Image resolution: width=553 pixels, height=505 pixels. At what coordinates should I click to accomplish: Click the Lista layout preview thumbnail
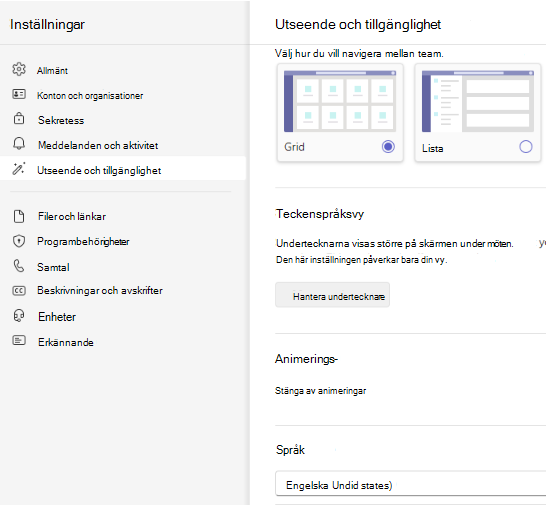coord(478,101)
